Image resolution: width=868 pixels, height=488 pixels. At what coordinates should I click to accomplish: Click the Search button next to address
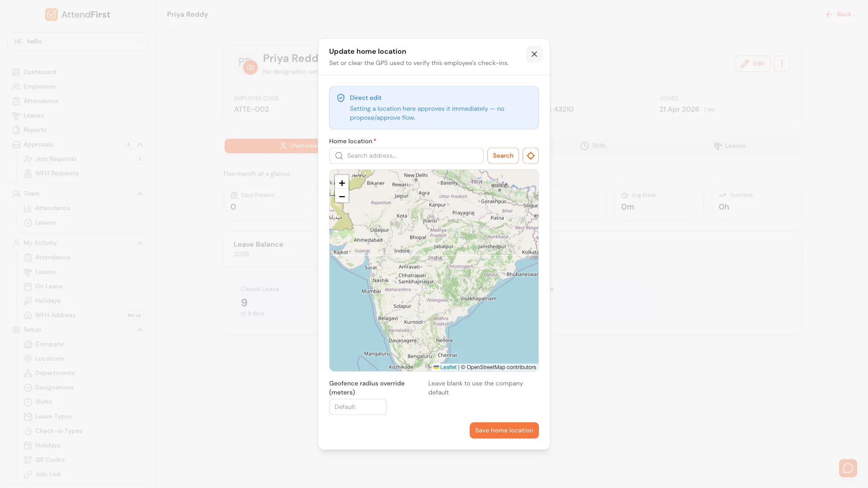tap(503, 155)
